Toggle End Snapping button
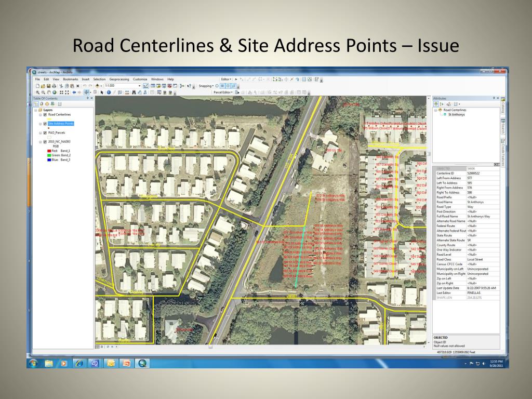 coord(222,86)
